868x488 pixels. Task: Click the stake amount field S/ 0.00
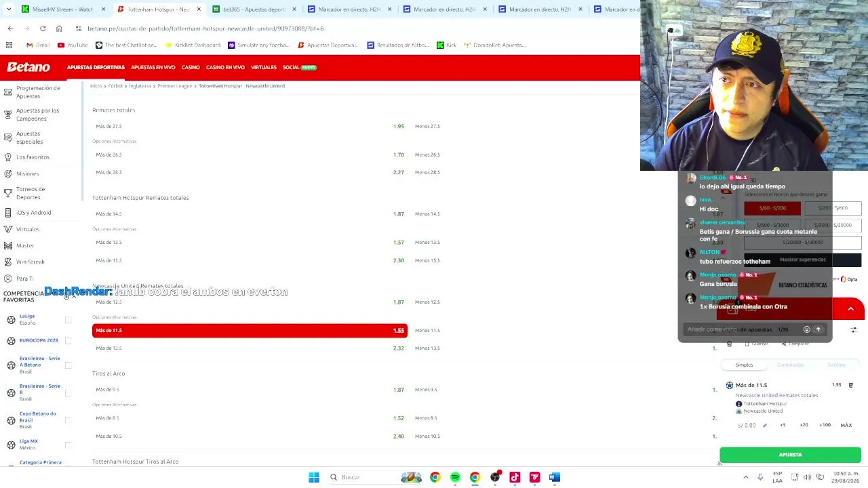[747, 426]
